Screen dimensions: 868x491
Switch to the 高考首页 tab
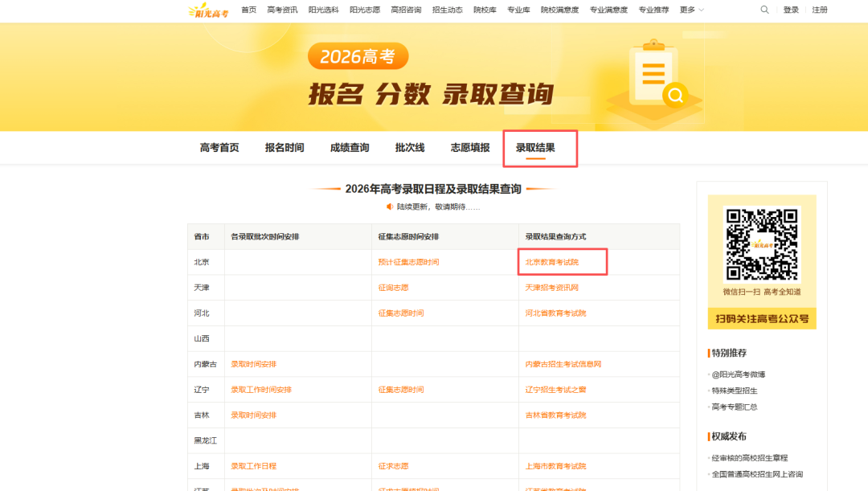219,148
